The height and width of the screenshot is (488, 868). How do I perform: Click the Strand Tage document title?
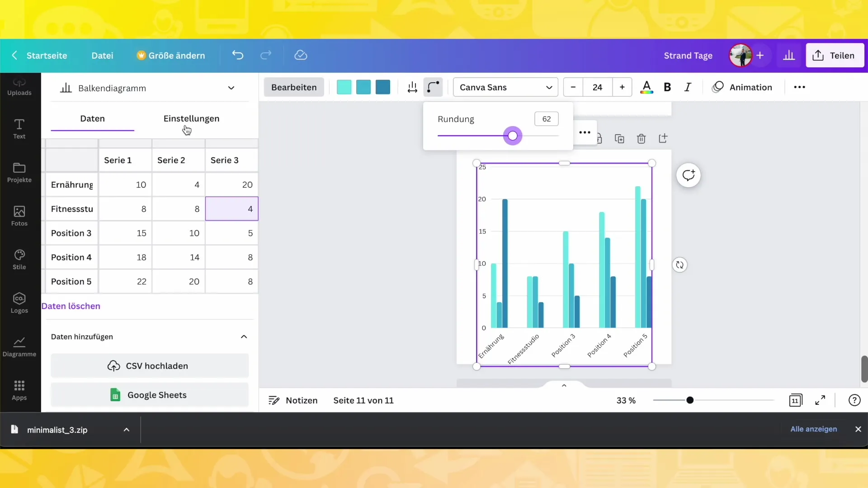[x=688, y=56]
